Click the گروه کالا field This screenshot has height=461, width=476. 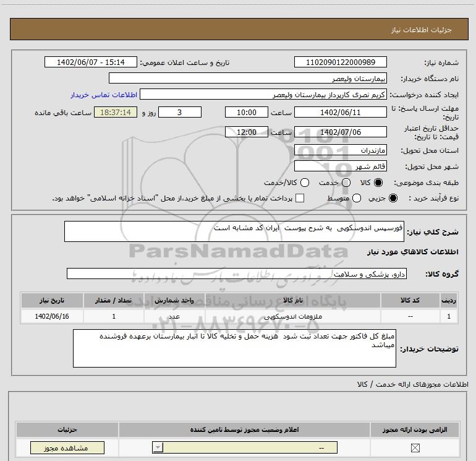click(237, 274)
